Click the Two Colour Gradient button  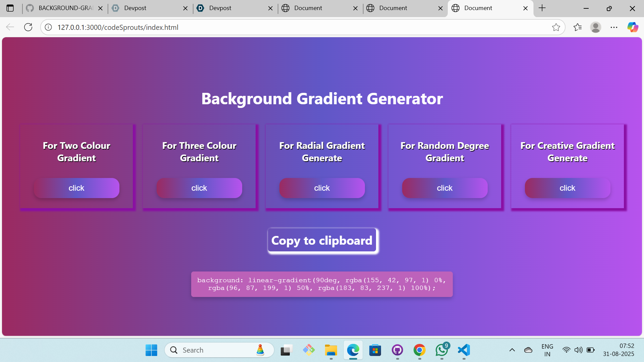76,188
